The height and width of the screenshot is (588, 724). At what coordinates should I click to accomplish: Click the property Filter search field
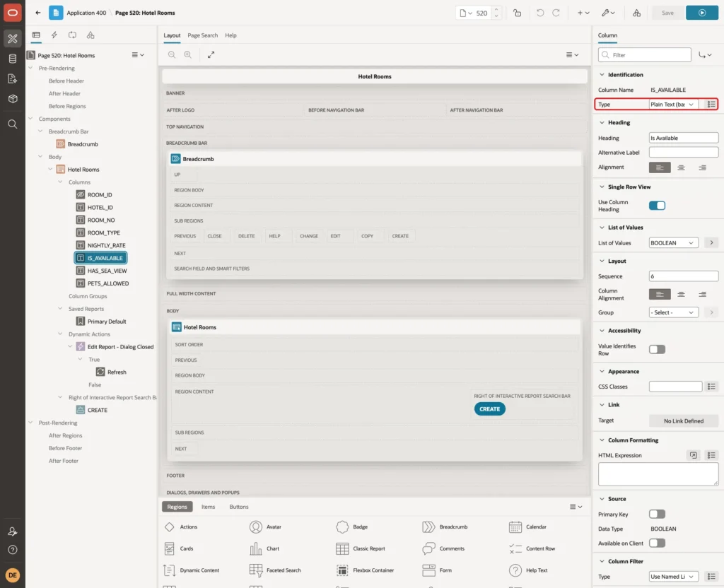pyautogui.click(x=645, y=55)
